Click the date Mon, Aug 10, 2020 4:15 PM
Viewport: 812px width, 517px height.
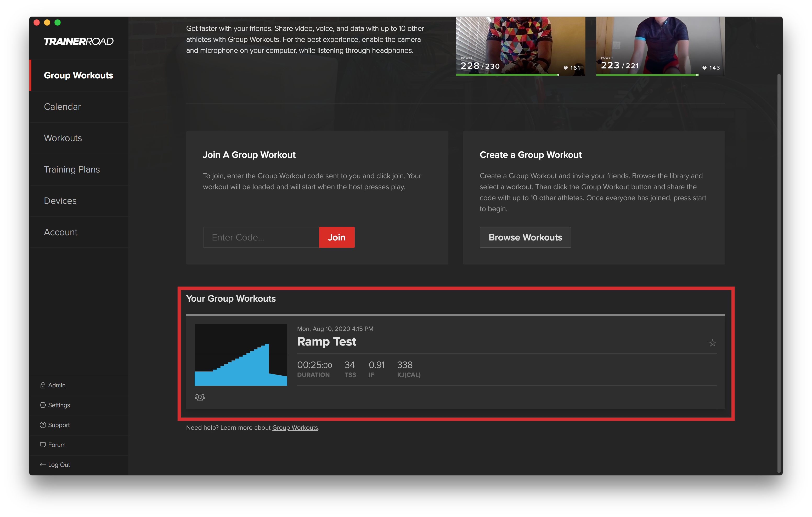(335, 329)
